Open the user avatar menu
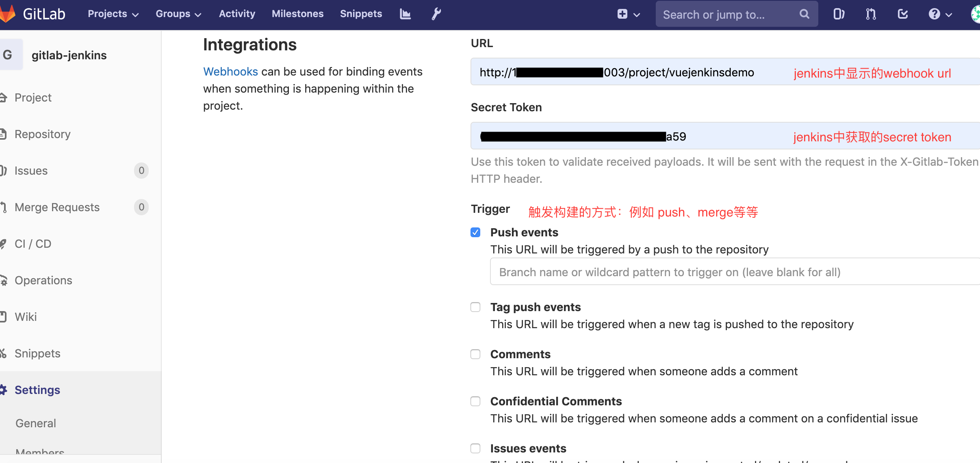Viewport: 980px width, 463px height. coord(975,13)
